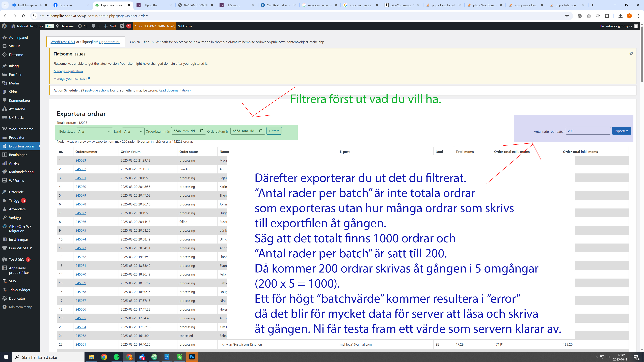Open calendar picker for Orderdatum från
Image resolution: width=644 pixels, height=362 pixels.
202,131
